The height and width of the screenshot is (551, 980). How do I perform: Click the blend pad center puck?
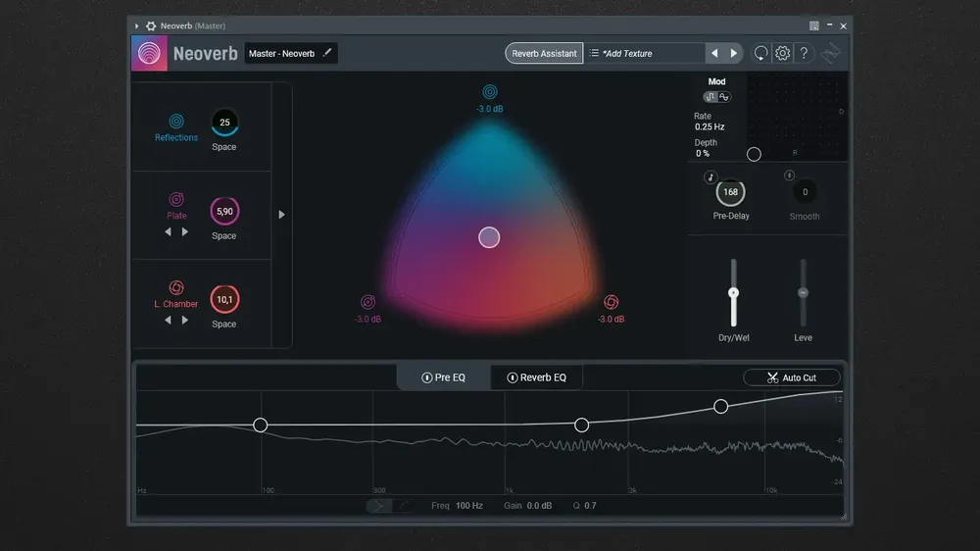tap(489, 237)
